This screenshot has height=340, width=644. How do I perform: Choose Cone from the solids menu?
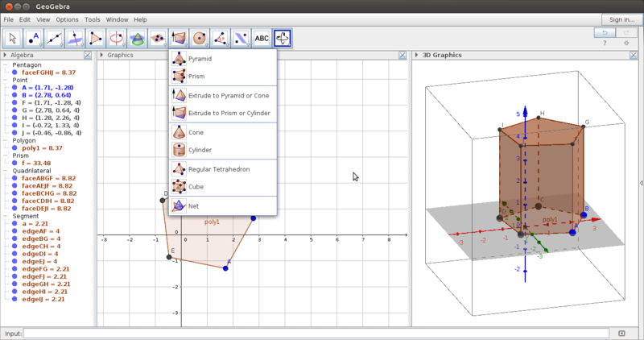coord(223,132)
